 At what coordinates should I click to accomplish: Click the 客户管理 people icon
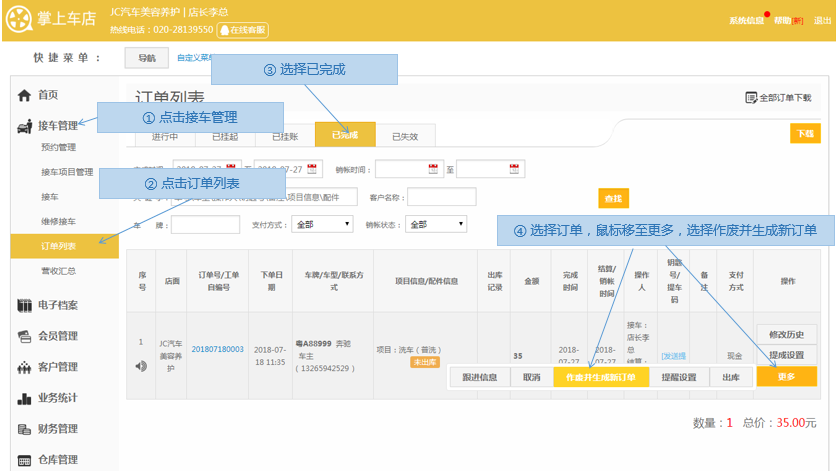pos(24,367)
